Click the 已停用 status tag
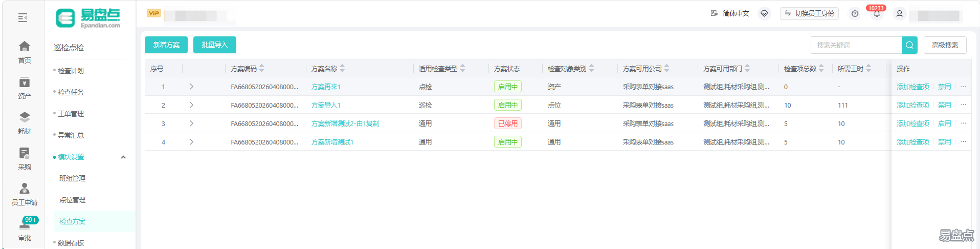The height and width of the screenshot is (249, 980). (508, 123)
